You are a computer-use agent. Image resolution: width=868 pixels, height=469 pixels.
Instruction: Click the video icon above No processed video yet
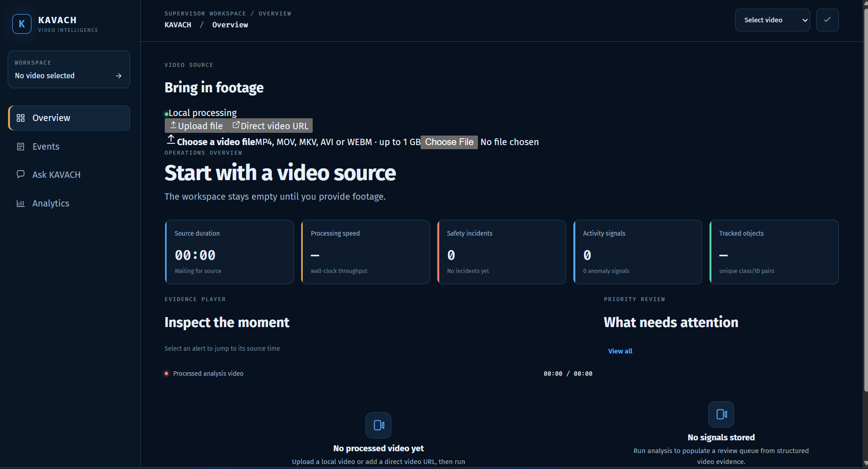pos(379,425)
